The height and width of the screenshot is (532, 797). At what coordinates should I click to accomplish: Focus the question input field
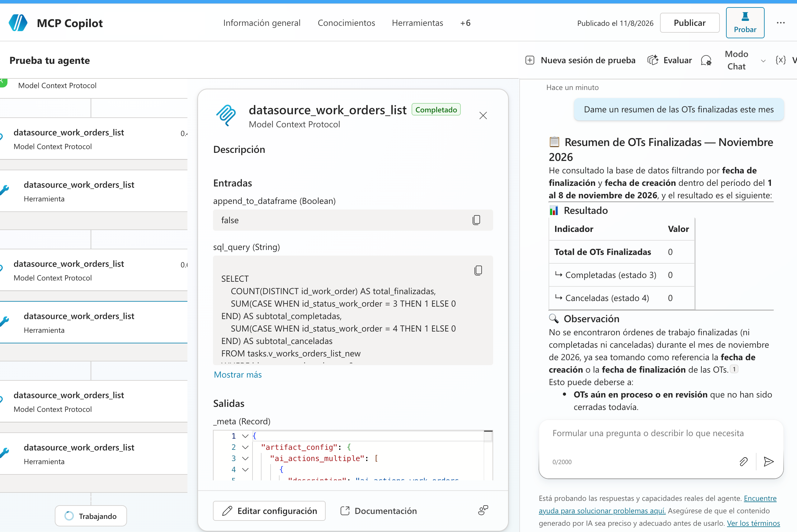[x=648, y=433]
